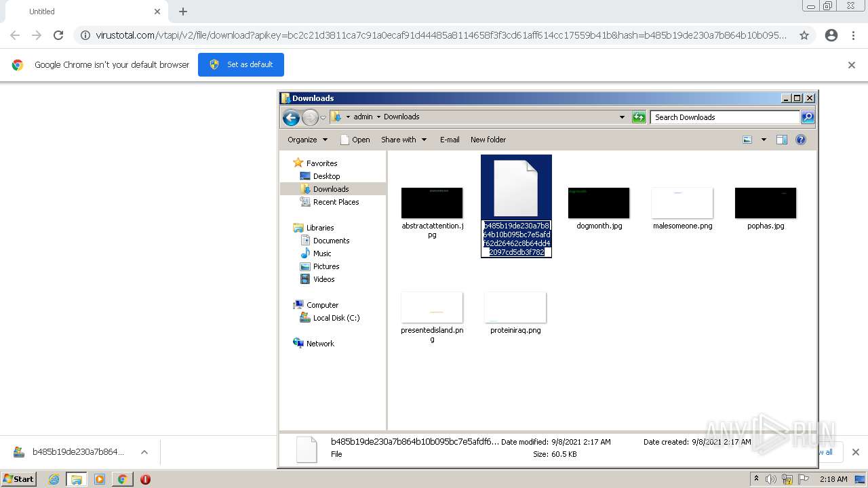
Task: Click the Chrome taskbar button
Action: point(122,479)
